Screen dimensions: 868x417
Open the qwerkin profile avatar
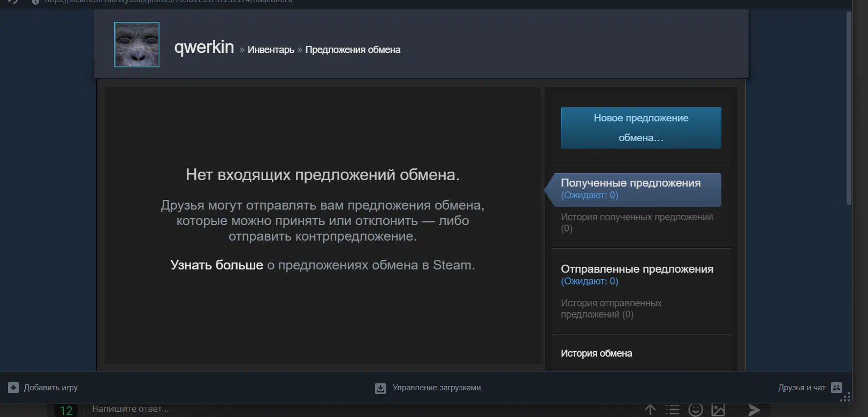[x=136, y=44]
